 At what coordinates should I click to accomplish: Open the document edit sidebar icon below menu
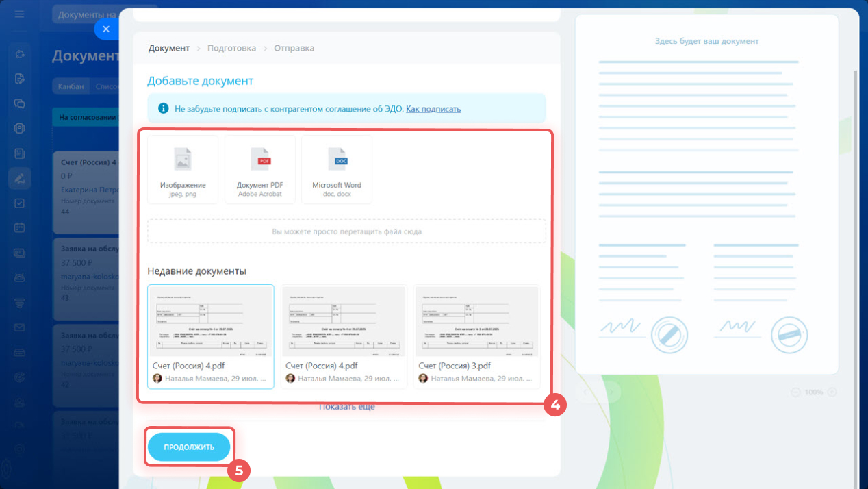pyautogui.click(x=20, y=79)
